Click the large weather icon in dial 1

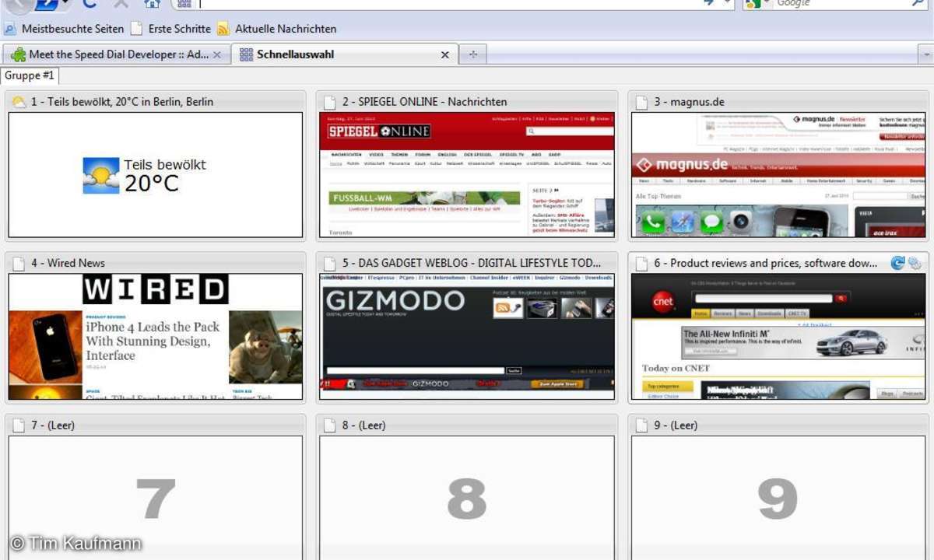tap(101, 175)
